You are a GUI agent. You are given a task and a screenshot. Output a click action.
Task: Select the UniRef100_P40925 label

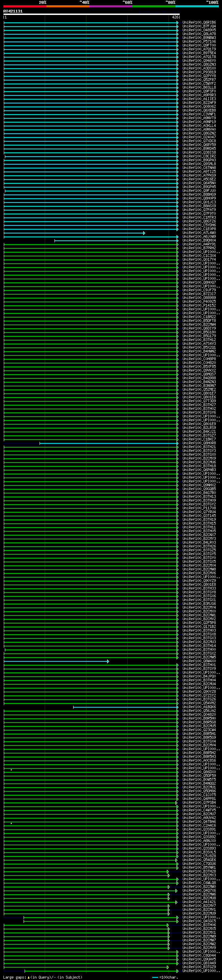click(x=199, y=302)
